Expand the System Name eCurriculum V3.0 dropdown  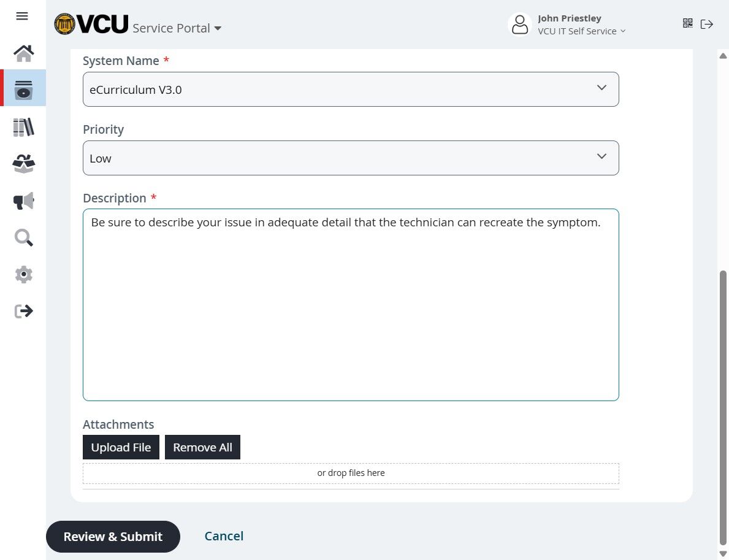351,90
